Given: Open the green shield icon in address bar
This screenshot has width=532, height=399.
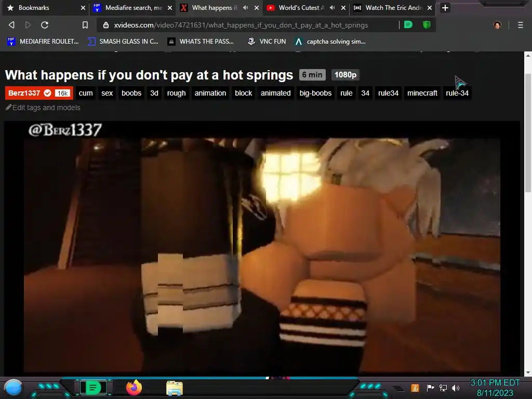Looking at the screenshot, I should (x=427, y=24).
